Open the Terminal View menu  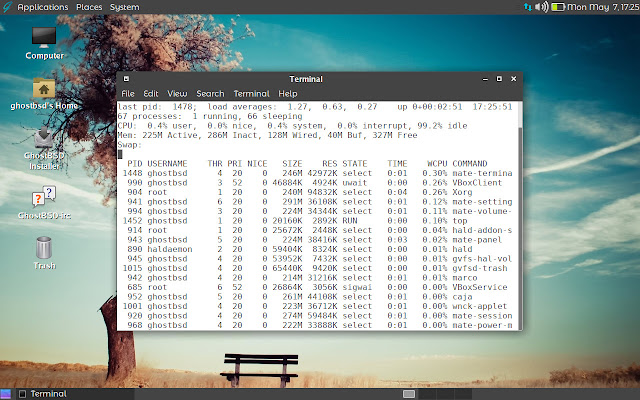[177, 93]
